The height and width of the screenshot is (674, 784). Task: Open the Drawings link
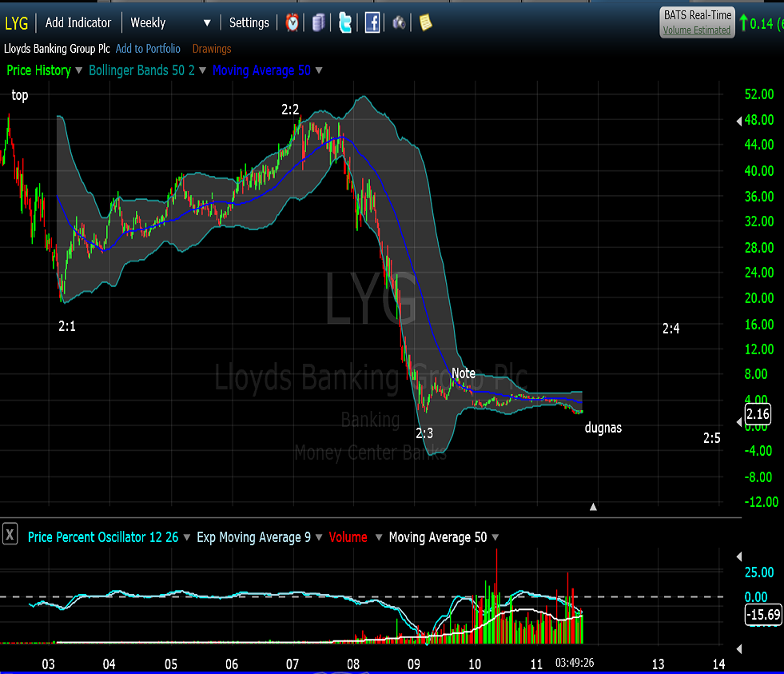(212, 49)
